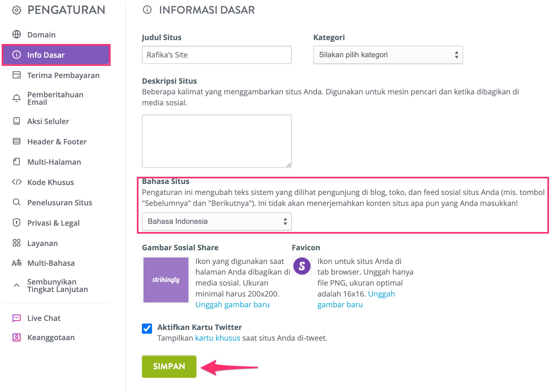The width and height of the screenshot is (552, 392).
Task: Open Kode Khusus section
Action: click(51, 182)
